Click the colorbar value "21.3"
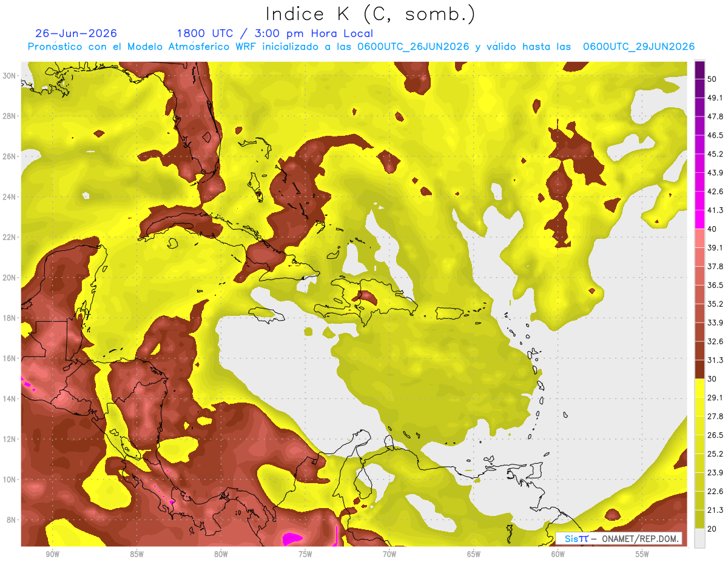Image resolution: width=728 pixels, height=562 pixels. (x=715, y=510)
